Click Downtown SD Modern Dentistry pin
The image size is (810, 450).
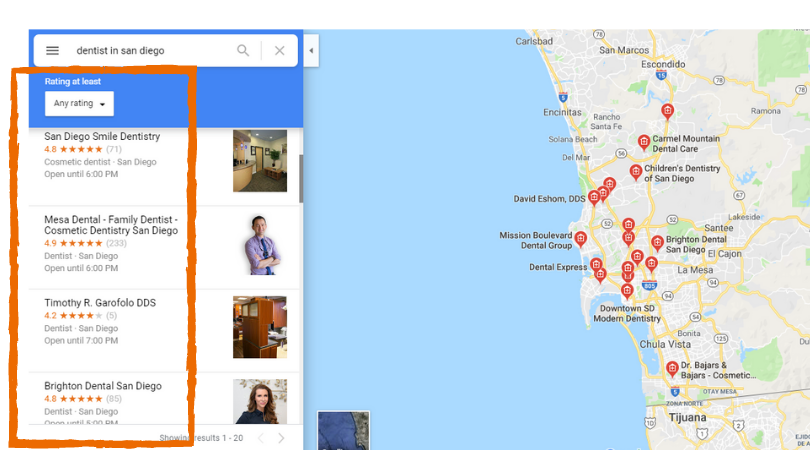(x=627, y=291)
